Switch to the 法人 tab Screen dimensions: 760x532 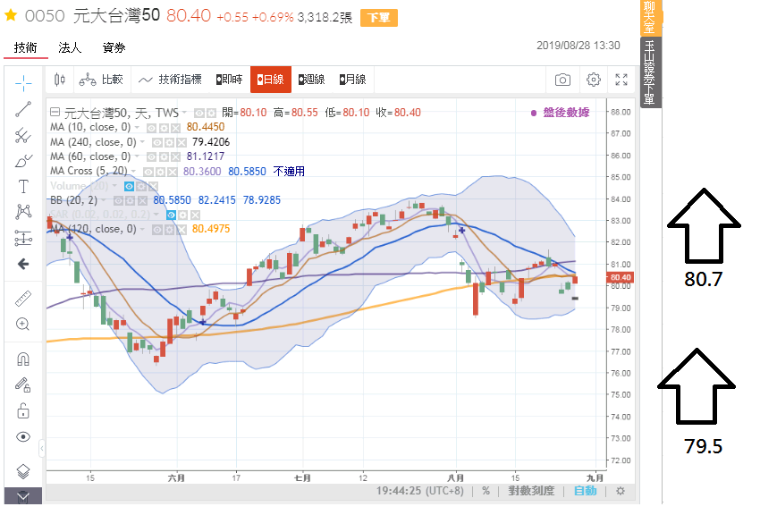click(x=70, y=47)
